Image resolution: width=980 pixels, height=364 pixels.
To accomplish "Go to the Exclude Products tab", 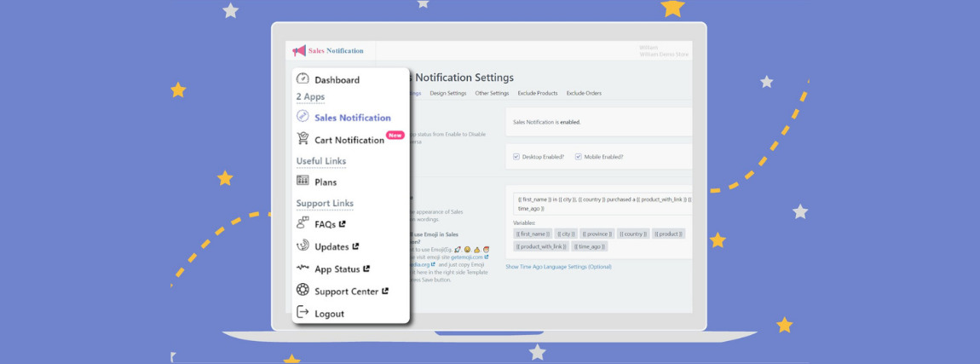I will 538,93.
